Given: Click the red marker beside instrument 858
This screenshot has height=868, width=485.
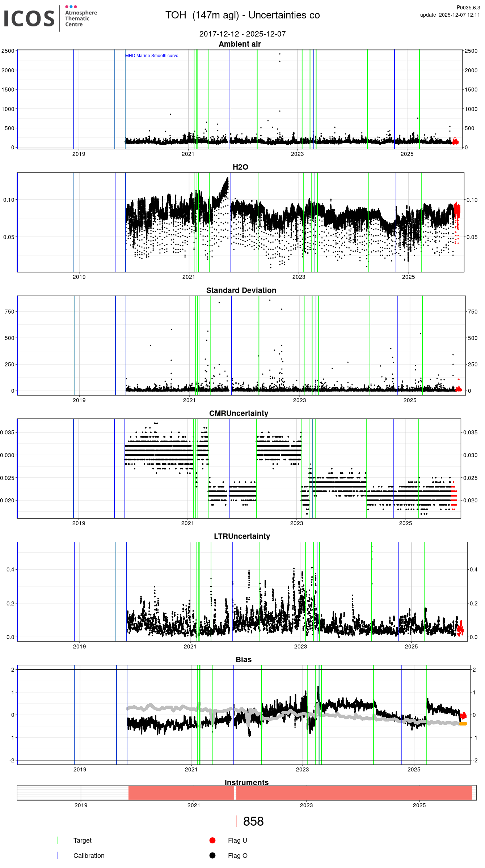Looking at the screenshot, I should coord(236,821).
